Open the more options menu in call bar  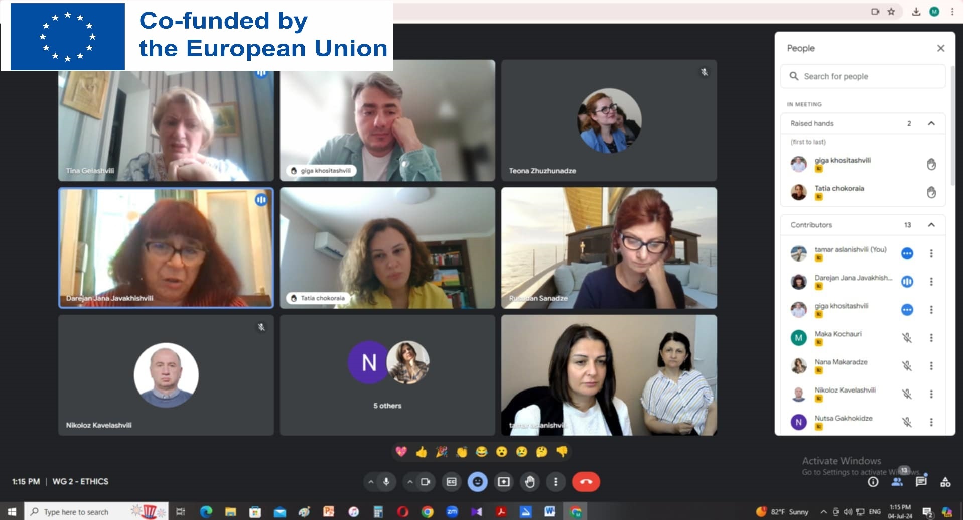click(556, 482)
